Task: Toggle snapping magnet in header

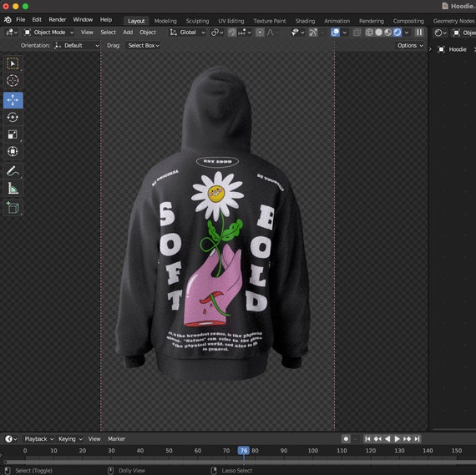Action: click(232, 33)
